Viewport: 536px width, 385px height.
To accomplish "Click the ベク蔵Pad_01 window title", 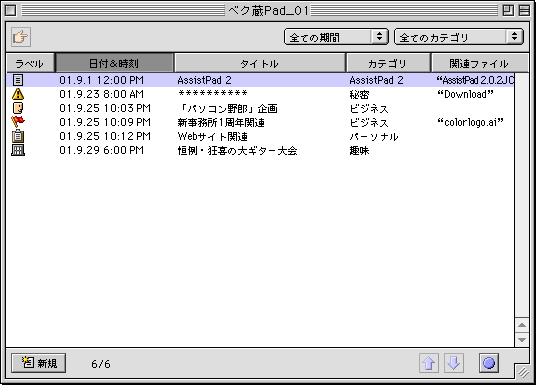I will pyautogui.click(x=268, y=11).
